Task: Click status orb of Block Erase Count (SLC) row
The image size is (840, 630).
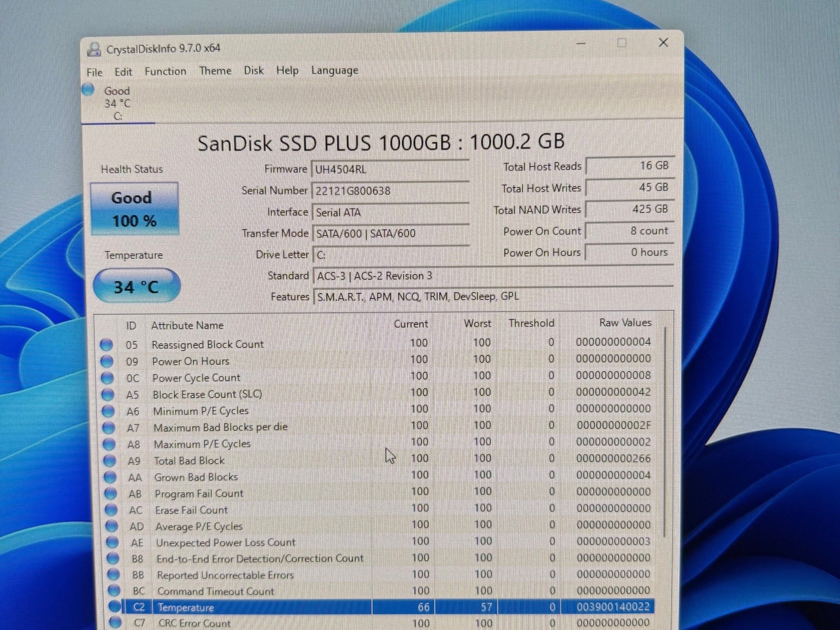Action: click(108, 395)
